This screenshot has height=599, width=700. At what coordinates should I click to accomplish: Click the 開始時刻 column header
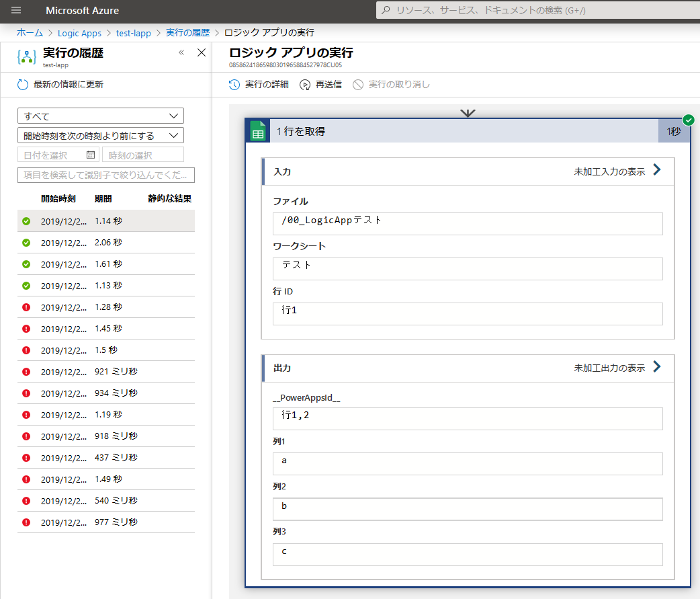tap(58, 199)
